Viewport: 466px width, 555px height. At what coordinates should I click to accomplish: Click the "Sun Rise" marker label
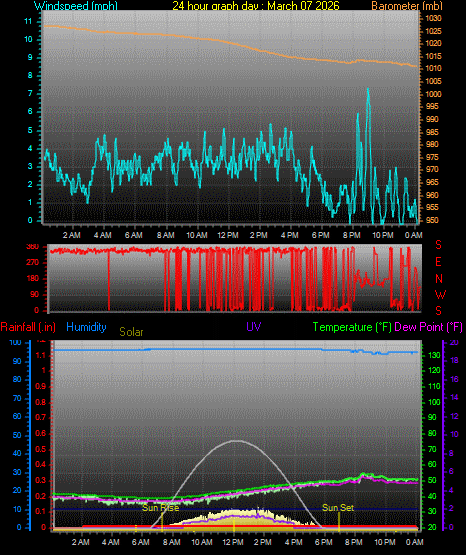click(160, 508)
